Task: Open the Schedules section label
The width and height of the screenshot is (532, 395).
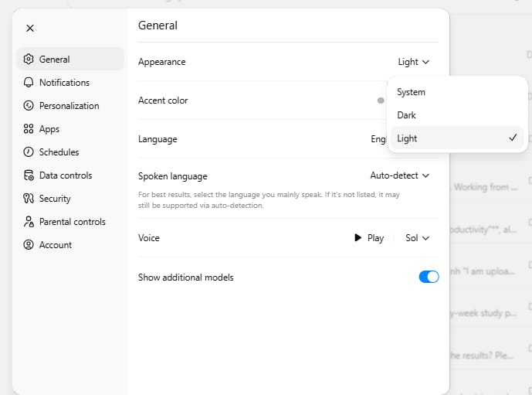Action: 59,152
